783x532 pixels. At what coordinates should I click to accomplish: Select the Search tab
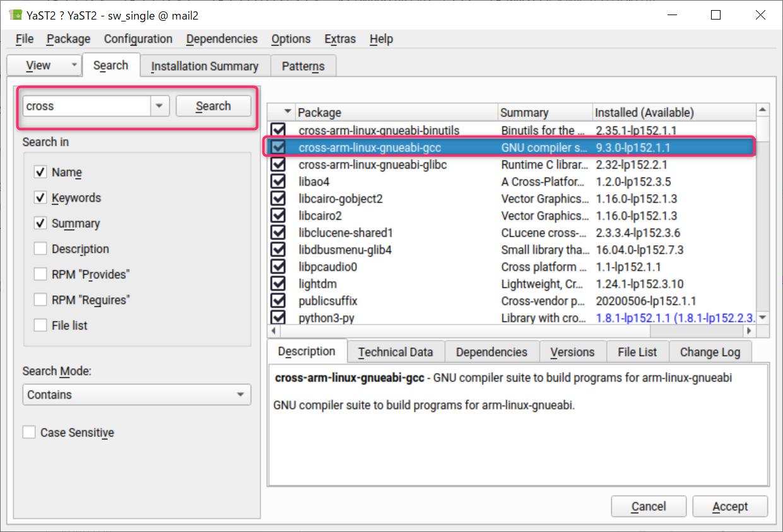110,65
